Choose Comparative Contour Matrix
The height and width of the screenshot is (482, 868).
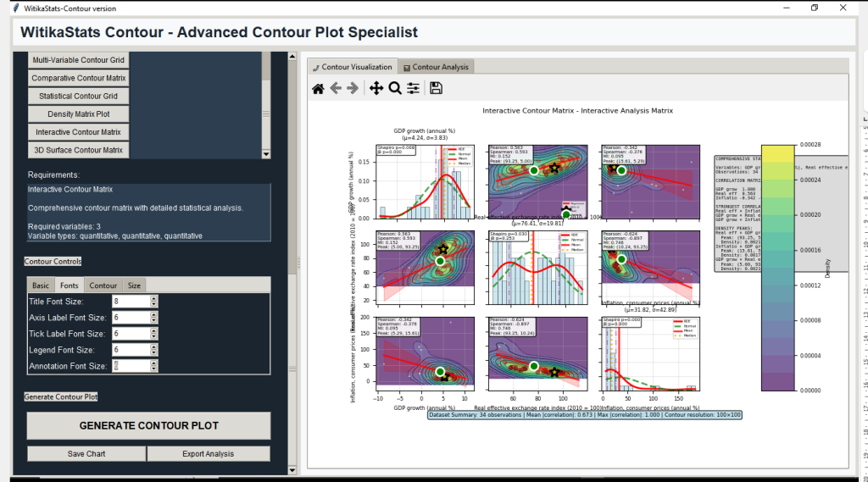click(x=79, y=78)
